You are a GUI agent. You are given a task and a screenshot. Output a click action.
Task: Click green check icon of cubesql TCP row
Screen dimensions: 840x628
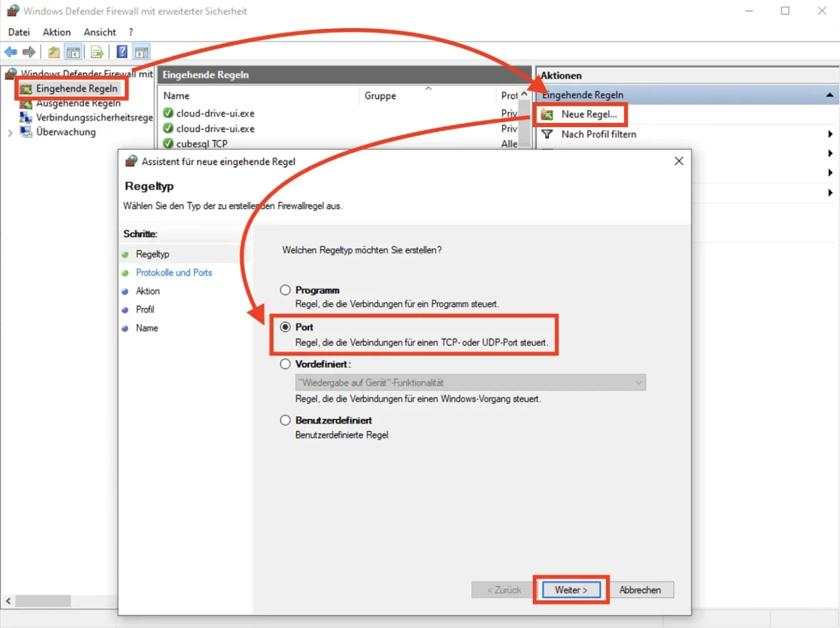click(168, 144)
